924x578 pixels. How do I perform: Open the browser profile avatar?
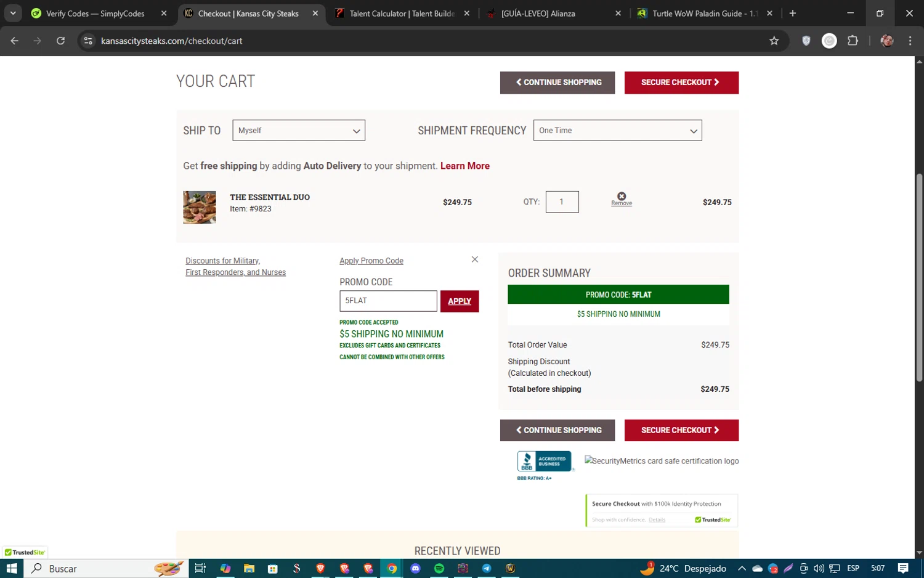tap(887, 41)
